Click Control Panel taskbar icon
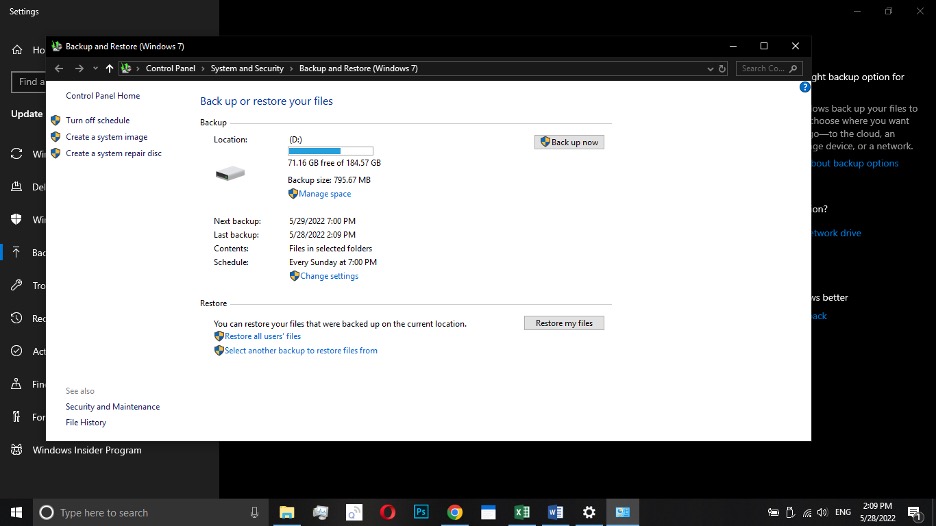This screenshot has height=526, width=936. click(x=623, y=512)
